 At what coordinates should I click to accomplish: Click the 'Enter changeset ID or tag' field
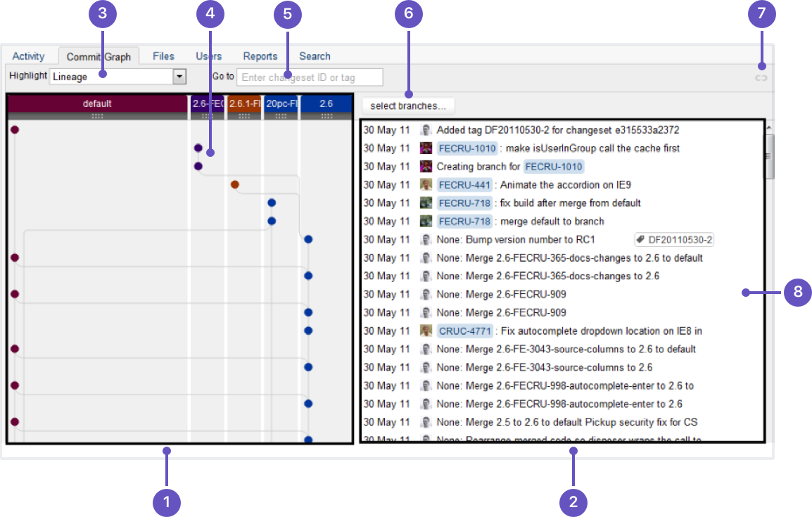pos(310,77)
